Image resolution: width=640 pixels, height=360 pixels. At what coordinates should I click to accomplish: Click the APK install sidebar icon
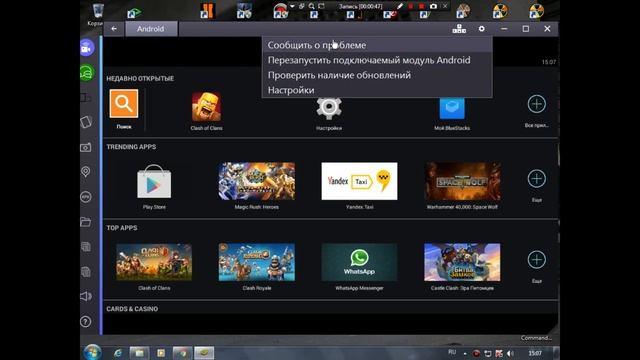pyautogui.click(x=86, y=197)
